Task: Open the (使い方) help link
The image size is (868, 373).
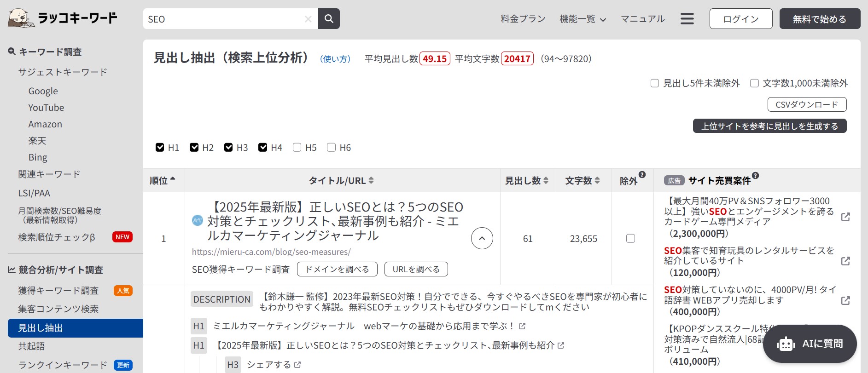Action: coord(335,59)
